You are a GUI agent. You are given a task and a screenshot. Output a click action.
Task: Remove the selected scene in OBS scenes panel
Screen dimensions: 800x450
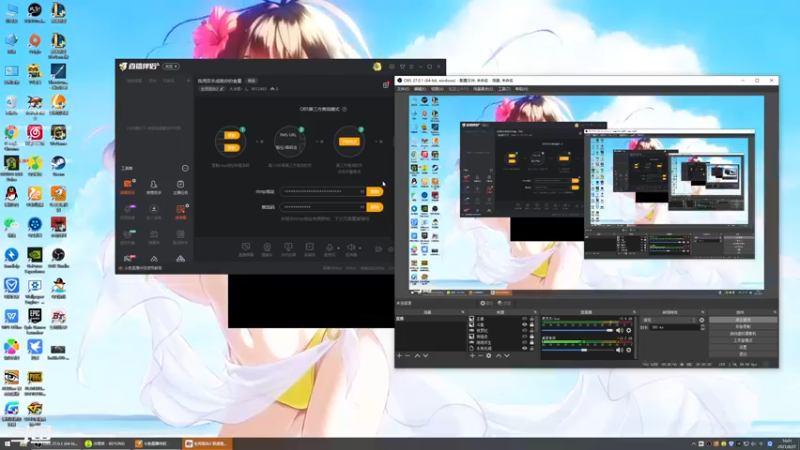(x=408, y=356)
